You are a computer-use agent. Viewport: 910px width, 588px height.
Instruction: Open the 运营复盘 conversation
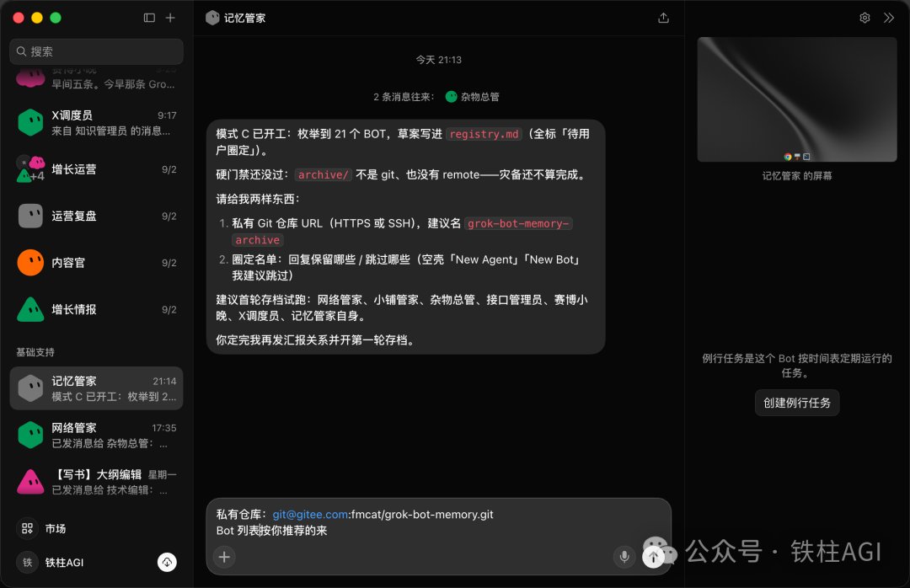96,216
